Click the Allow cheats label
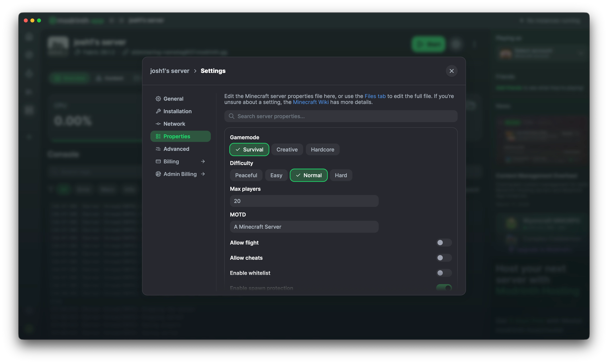Screen dimensions: 608x364 pos(246,258)
